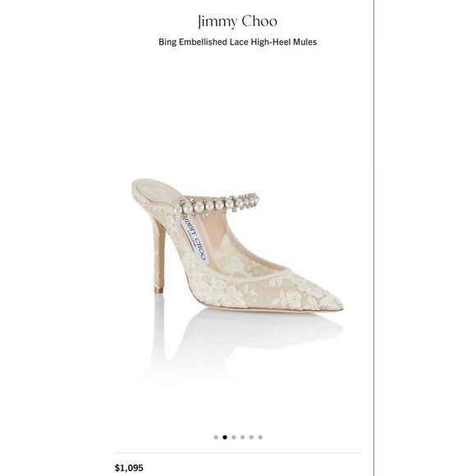
Task: Tap the pointed toe of the mule
Action: pyautogui.click(x=329, y=300)
